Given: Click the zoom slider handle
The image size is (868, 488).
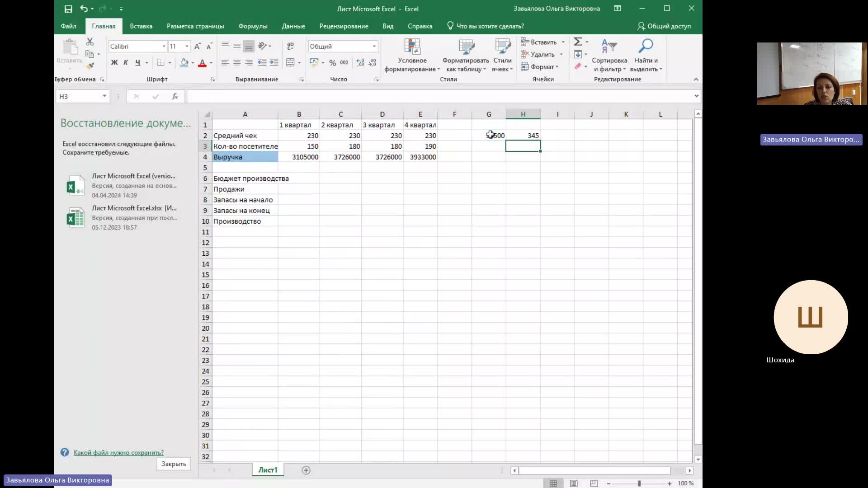Looking at the screenshot, I should pyautogui.click(x=639, y=483).
